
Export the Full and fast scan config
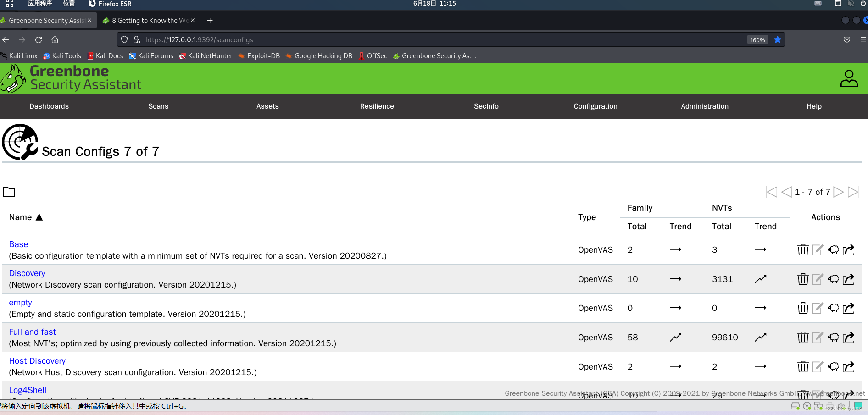(x=849, y=337)
